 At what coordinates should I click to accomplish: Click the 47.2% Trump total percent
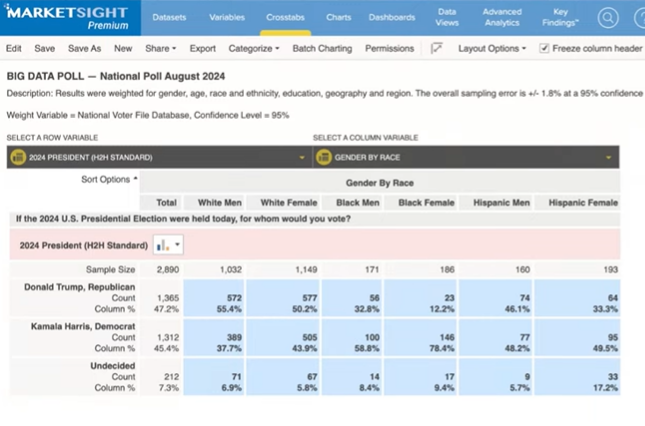pos(167,309)
